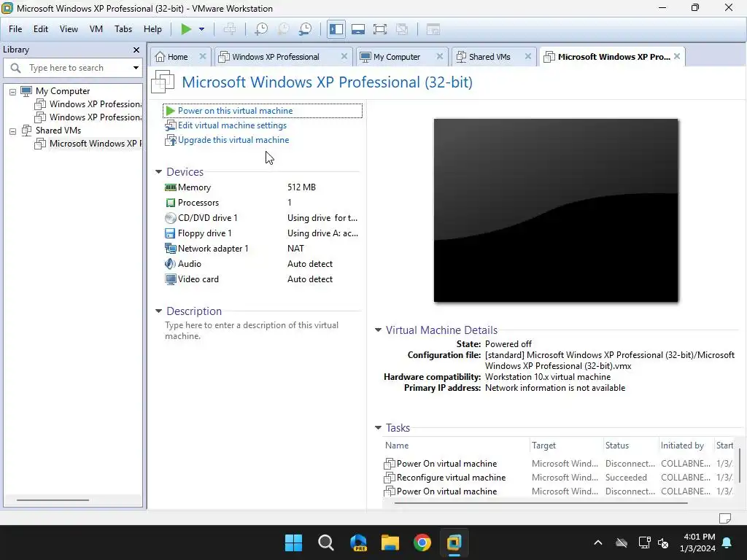
Task: Toggle the thumbnail bar view icon
Action: click(357, 29)
